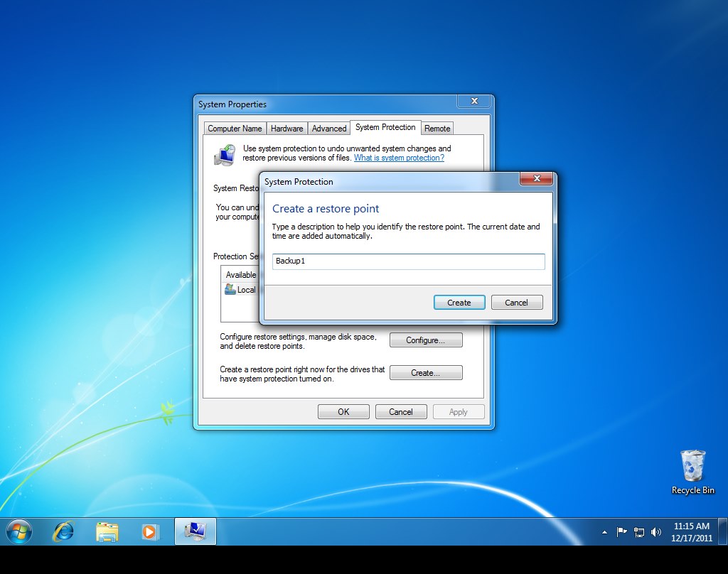Switch to the Advanced tab
The width and height of the screenshot is (728, 574).
coord(329,129)
